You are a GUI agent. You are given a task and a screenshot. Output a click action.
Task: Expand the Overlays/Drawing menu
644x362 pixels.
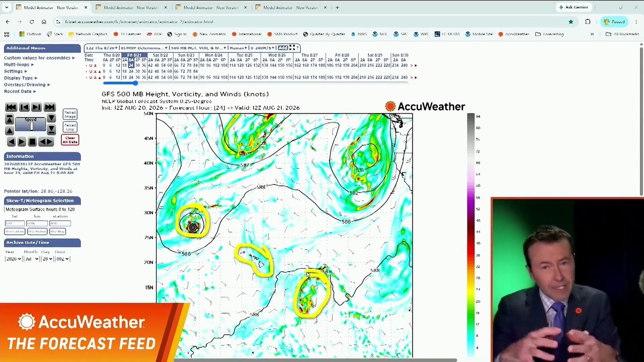27,84
